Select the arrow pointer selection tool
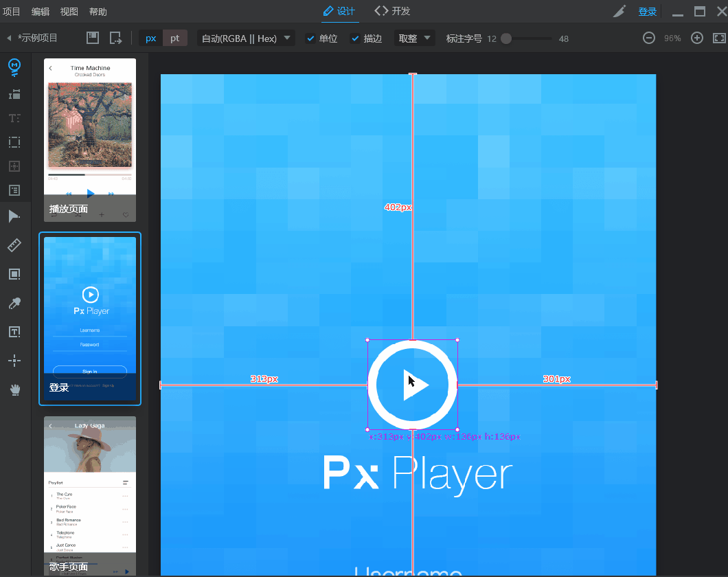Screen dimensions: 728x577 (x=14, y=216)
